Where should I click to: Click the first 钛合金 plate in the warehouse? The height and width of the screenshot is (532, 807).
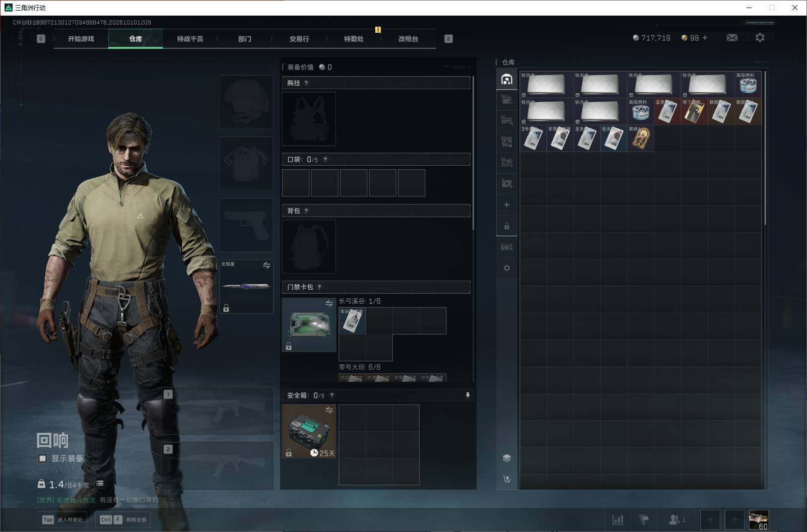tap(547, 84)
